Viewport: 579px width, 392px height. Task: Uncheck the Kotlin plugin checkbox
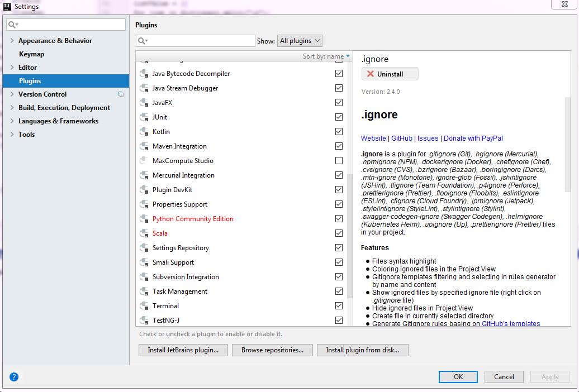[x=339, y=131]
